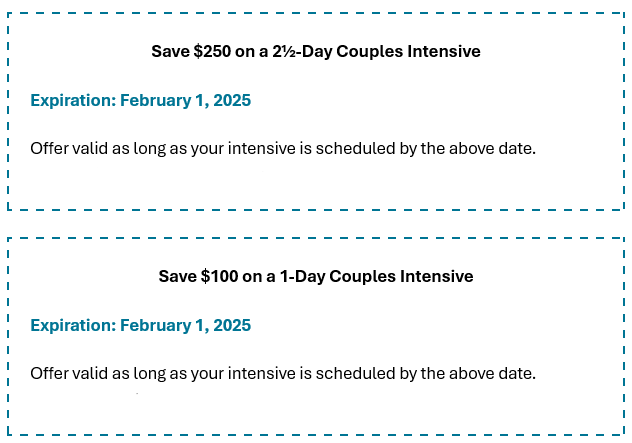This screenshot has width=632, height=443.
Task: Click the dashed bottom border of $100 coupon
Action: pyautogui.click(x=316, y=435)
